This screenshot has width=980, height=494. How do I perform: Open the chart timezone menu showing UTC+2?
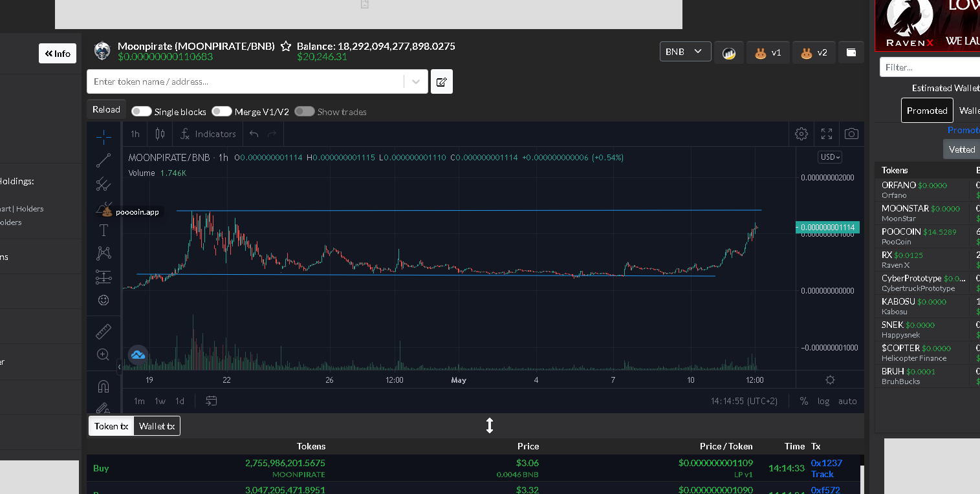[744, 401]
